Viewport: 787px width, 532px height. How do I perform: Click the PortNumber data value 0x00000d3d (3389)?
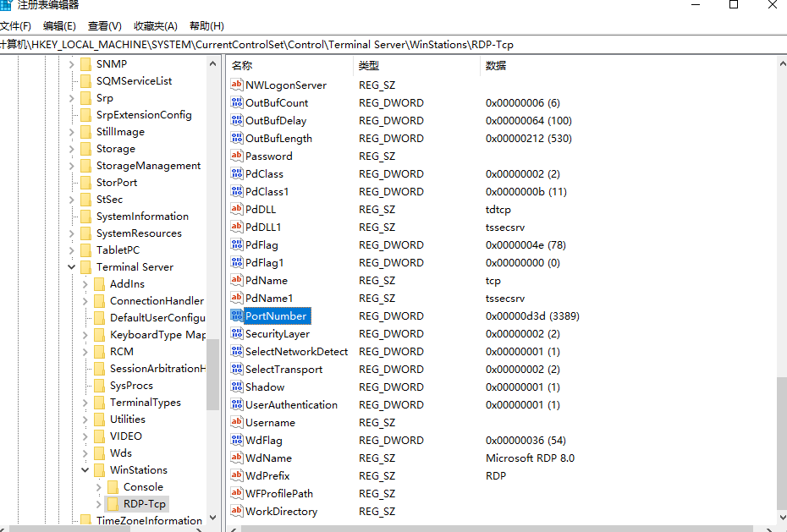pyautogui.click(x=532, y=315)
